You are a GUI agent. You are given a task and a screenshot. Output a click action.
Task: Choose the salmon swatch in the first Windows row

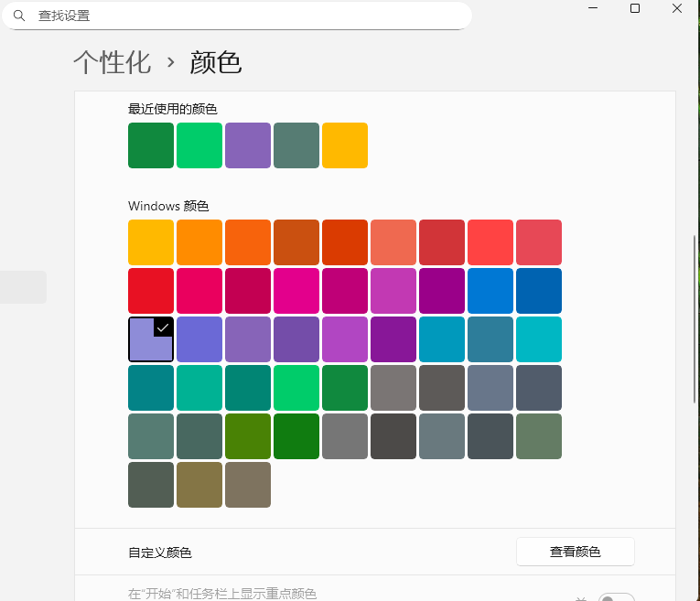point(393,242)
